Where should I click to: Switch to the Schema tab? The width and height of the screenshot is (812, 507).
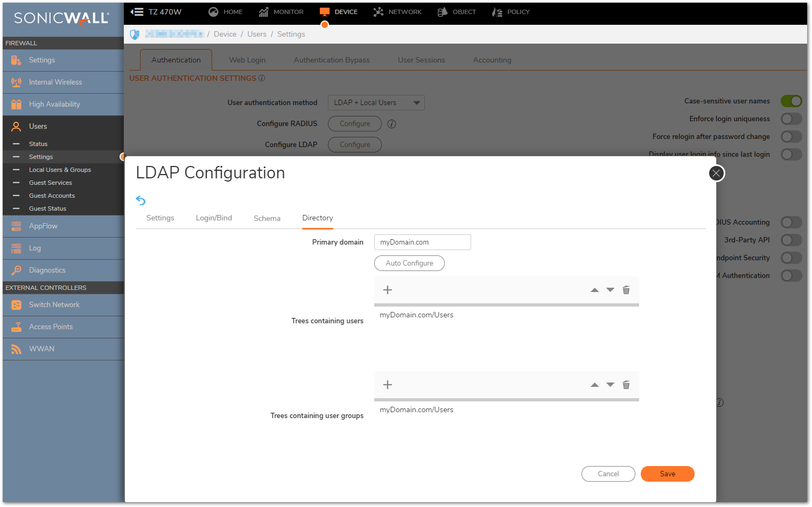(x=267, y=218)
